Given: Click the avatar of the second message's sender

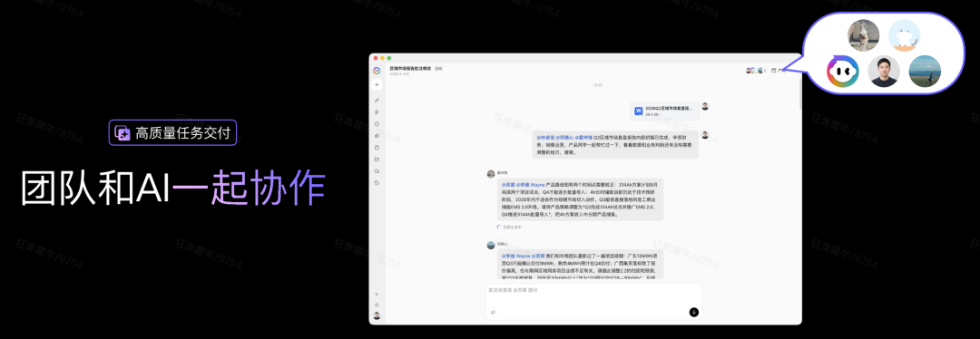Looking at the screenshot, I should coord(491,173).
